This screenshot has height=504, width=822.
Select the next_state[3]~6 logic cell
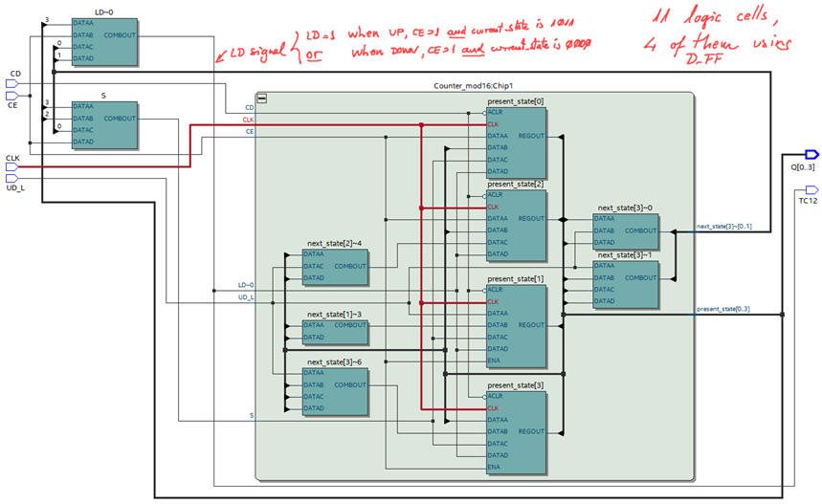coord(335,391)
